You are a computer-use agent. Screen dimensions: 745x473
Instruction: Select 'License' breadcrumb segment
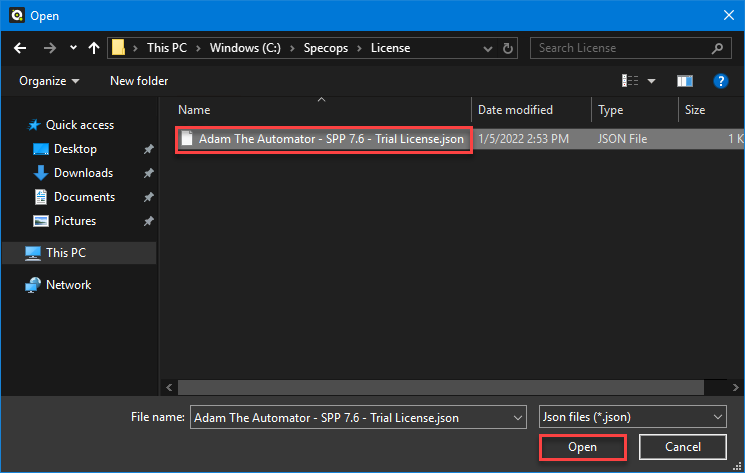click(x=390, y=48)
